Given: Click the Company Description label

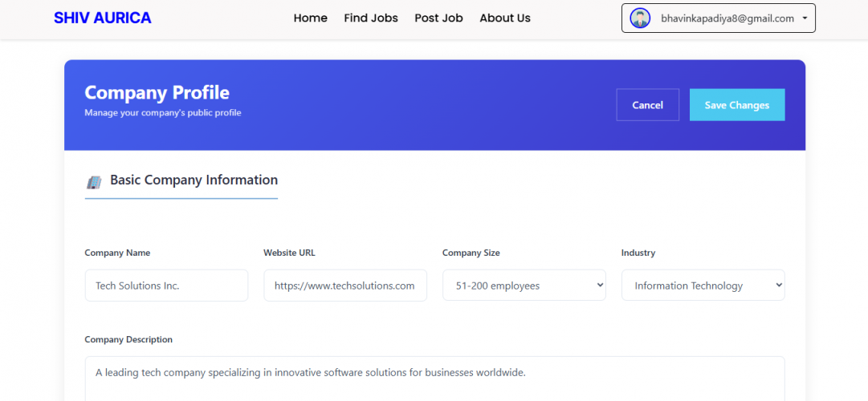Looking at the screenshot, I should [128, 339].
